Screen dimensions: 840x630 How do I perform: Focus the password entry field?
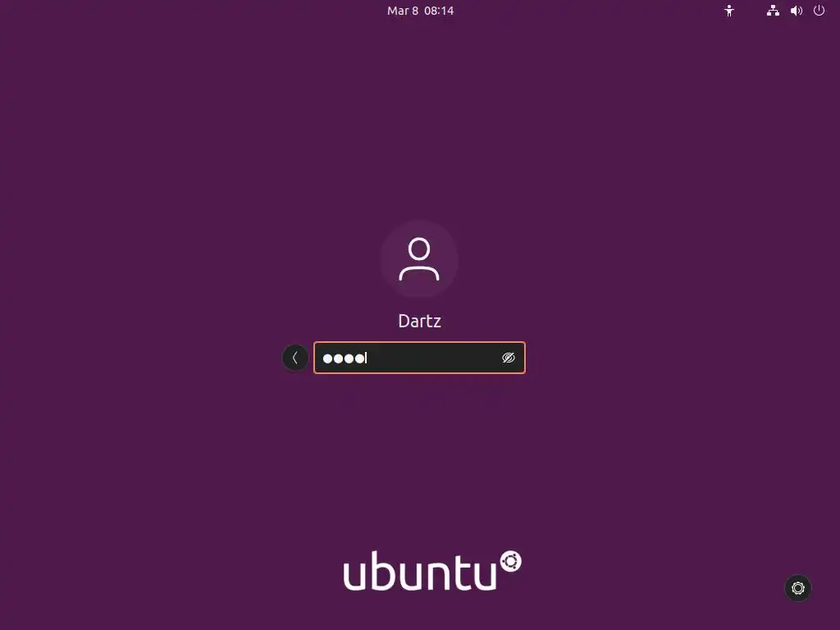(x=419, y=358)
